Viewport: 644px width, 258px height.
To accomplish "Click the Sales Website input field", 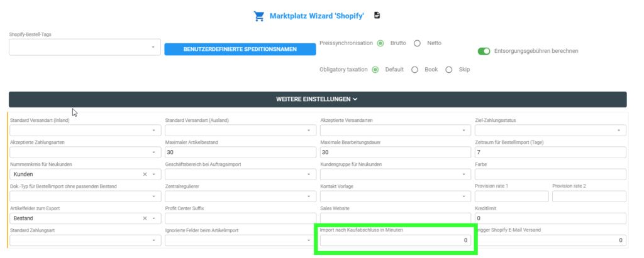I will click(396, 218).
